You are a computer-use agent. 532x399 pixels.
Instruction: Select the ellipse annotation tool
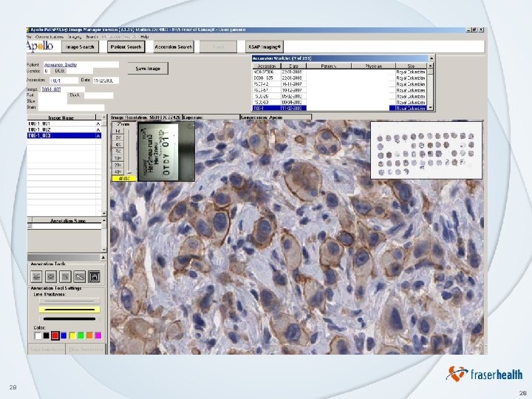pyautogui.click(x=51, y=276)
